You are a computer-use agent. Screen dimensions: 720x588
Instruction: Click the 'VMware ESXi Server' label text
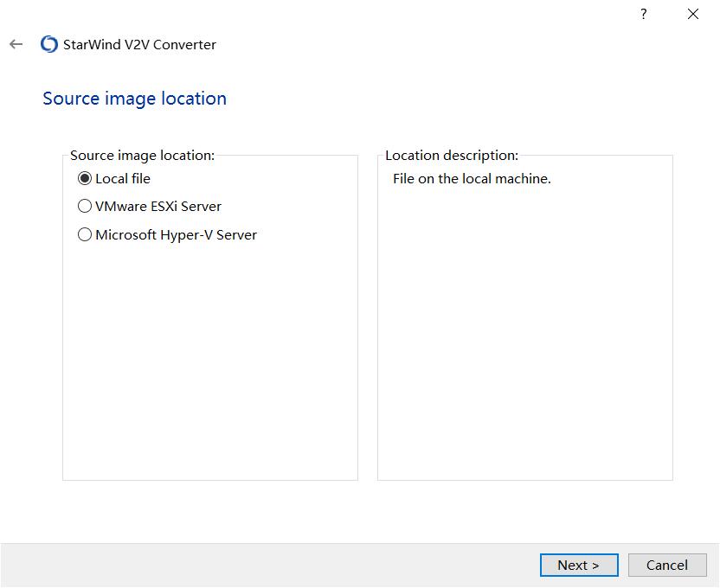coord(158,207)
